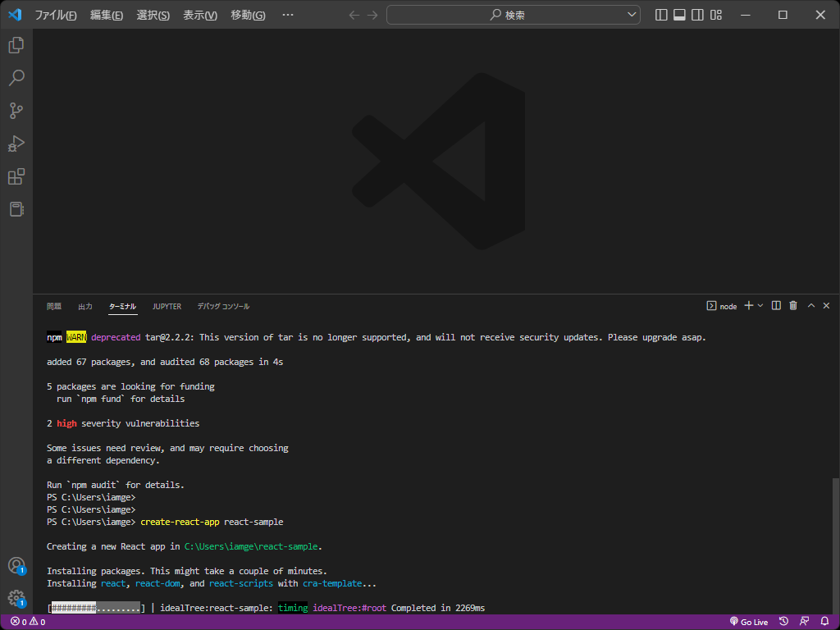
Task: Select the ターミナル panel tab
Action: pos(123,307)
